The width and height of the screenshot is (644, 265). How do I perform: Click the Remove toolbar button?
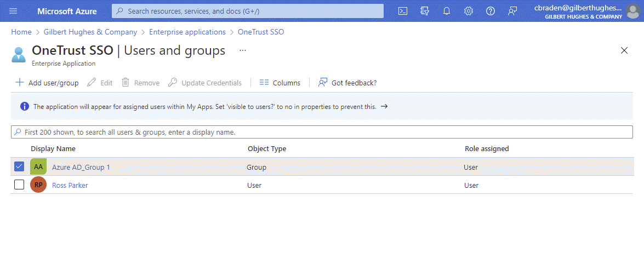(x=140, y=83)
